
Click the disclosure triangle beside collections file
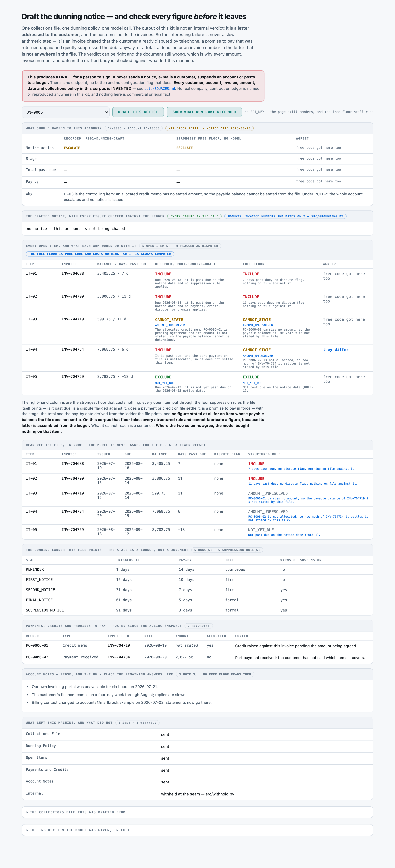pyautogui.click(x=28, y=812)
